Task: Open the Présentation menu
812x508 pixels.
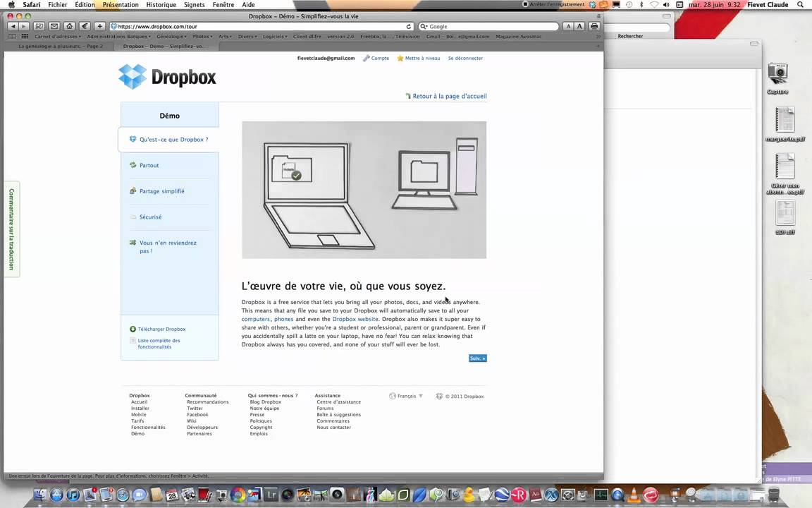Action: tap(120, 5)
